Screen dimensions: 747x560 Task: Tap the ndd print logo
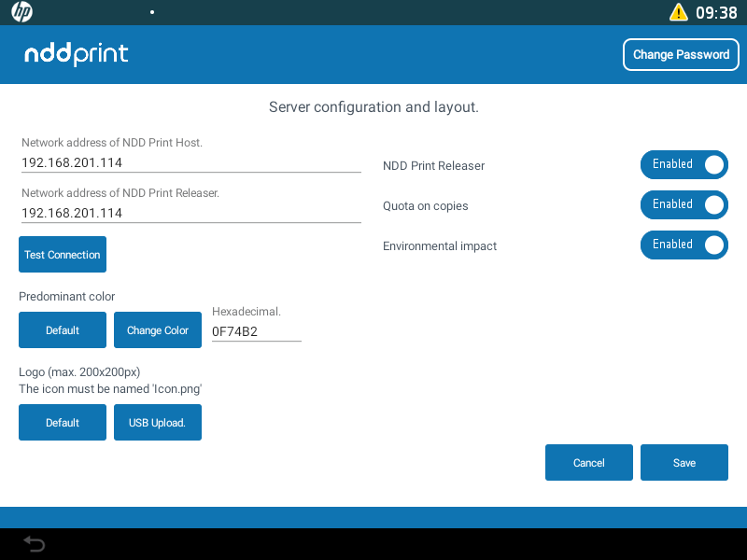76,54
